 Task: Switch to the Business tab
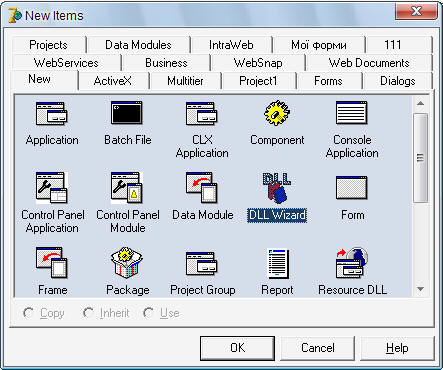click(x=166, y=63)
